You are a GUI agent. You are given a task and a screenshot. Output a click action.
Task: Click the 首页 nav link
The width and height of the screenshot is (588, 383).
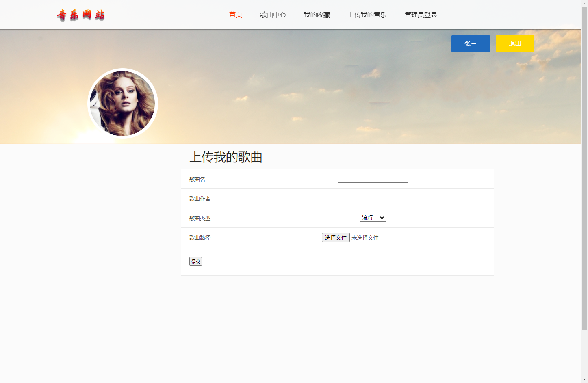pos(235,15)
